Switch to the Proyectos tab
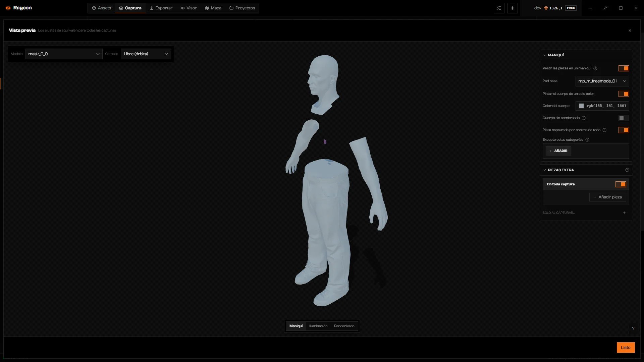The height and width of the screenshot is (362, 644). 242,8
